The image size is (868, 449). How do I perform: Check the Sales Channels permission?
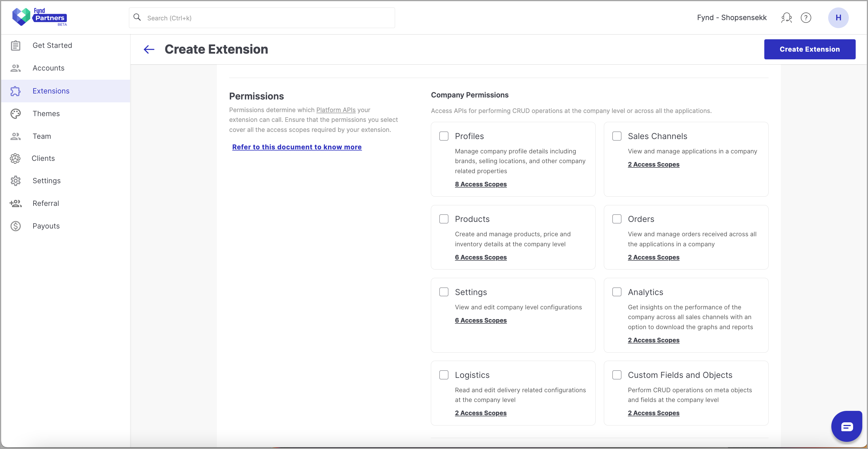(617, 136)
